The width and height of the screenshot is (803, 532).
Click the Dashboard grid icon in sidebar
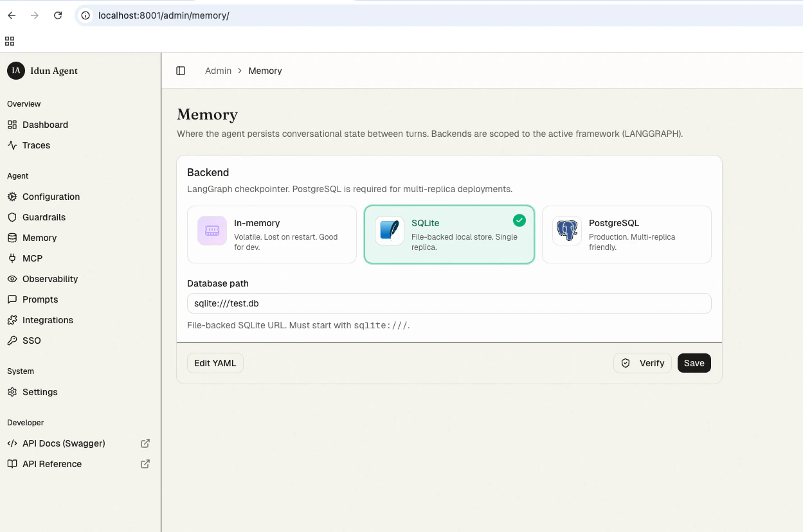click(12, 125)
